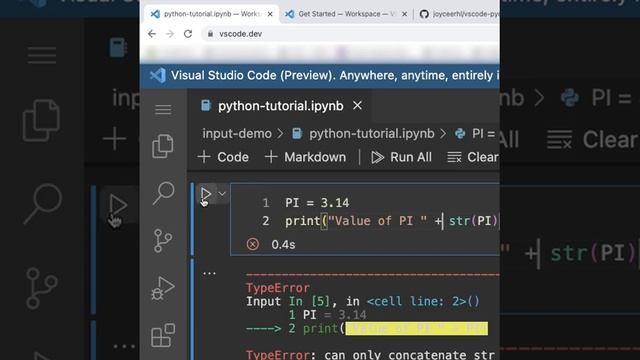Close the python-tutorial.ipynb editor tab

point(358,106)
